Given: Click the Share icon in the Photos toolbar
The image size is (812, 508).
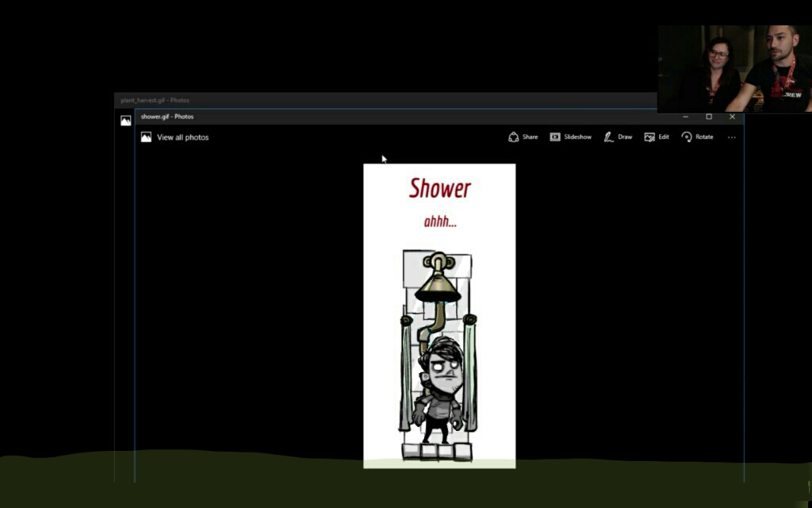Looking at the screenshot, I should coord(513,137).
